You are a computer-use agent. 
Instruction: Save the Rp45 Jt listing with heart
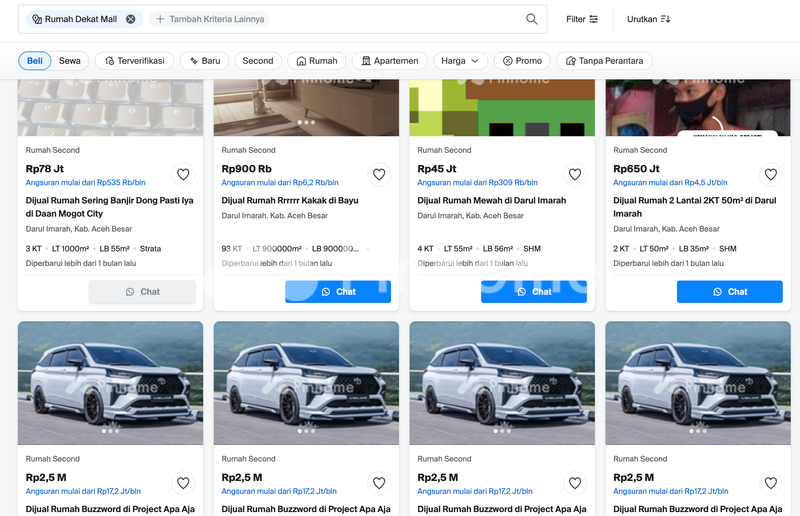(x=575, y=174)
